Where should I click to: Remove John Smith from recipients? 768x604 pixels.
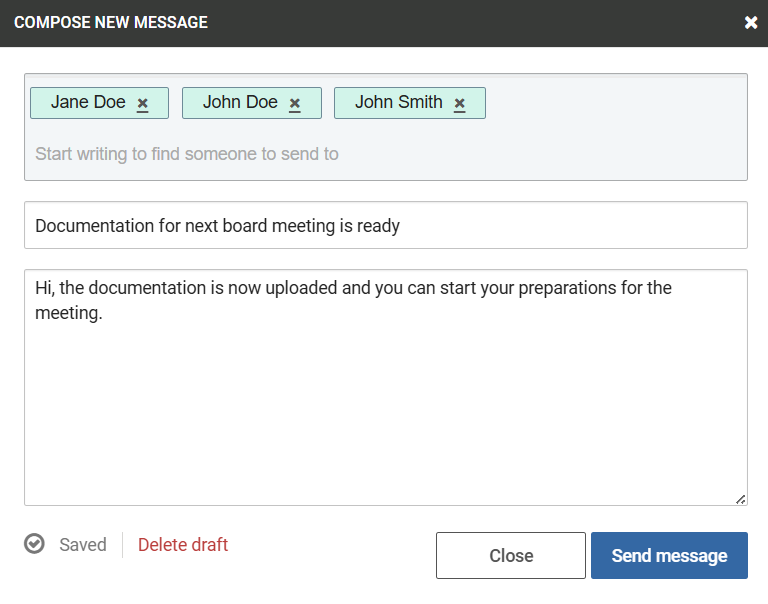[459, 104]
